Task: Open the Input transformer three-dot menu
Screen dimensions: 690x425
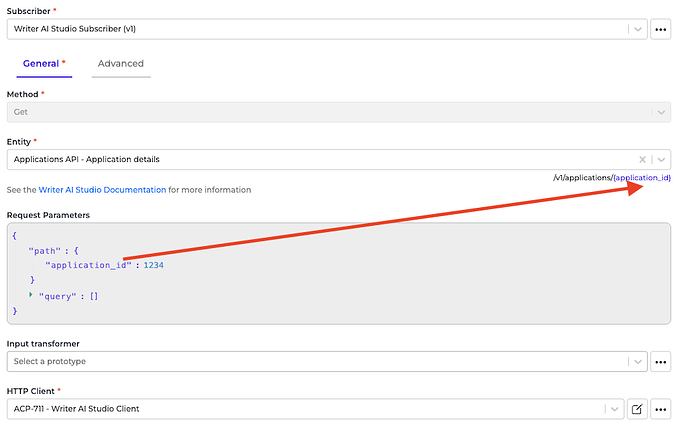Action: point(660,362)
